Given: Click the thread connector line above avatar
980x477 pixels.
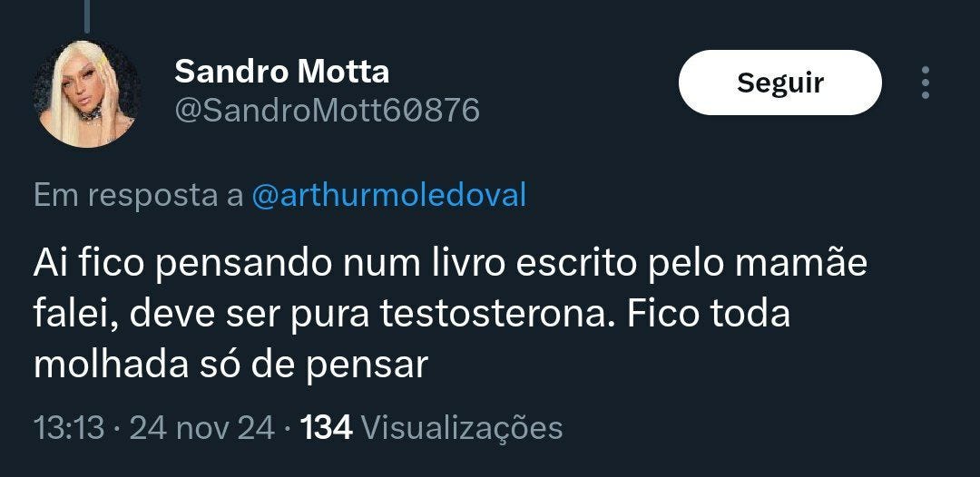Looking at the screenshot, I should point(87,15).
